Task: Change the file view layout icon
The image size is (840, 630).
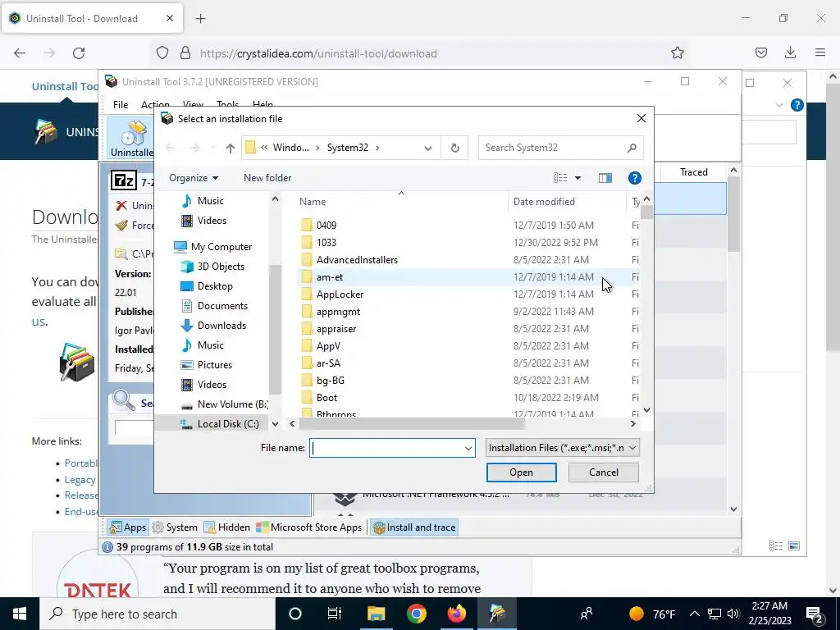Action: pyautogui.click(x=559, y=178)
